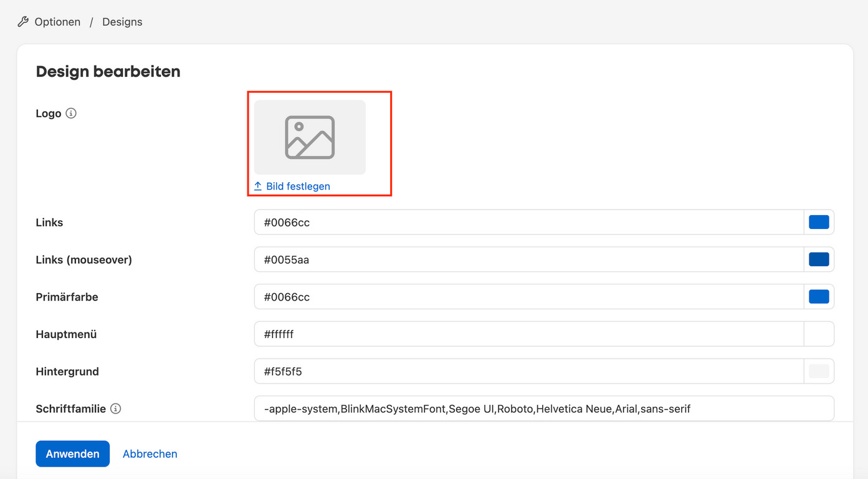868x479 pixels.
Task: Open the Hintergrund color swatch
Action: [x=819, y=372]
